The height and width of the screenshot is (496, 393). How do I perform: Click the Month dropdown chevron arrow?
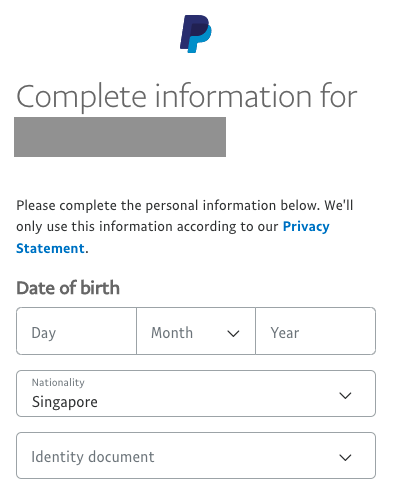coord(233,333)
